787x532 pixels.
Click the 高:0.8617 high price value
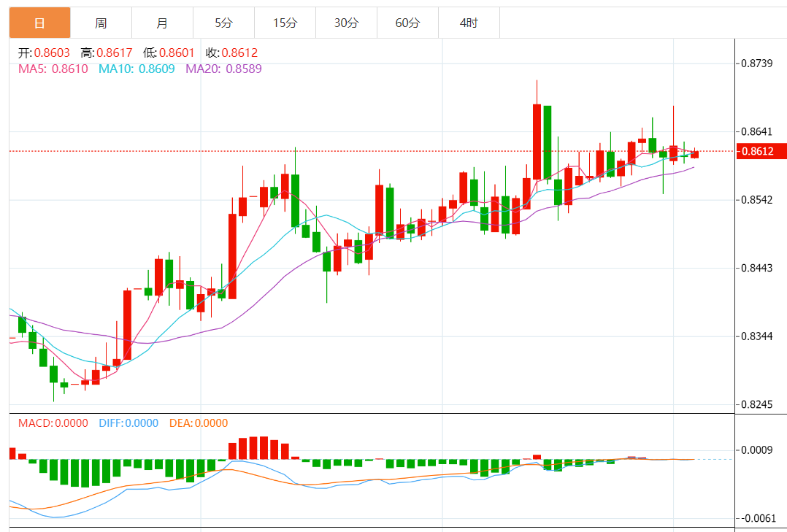(x=107, y=53)
